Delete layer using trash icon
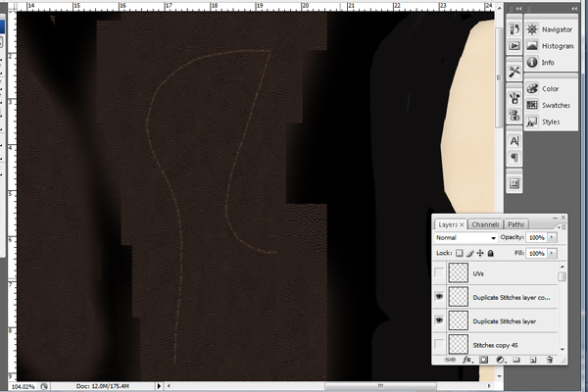The image size is (588, 392). pyautogui.click(x=550, y=360)
